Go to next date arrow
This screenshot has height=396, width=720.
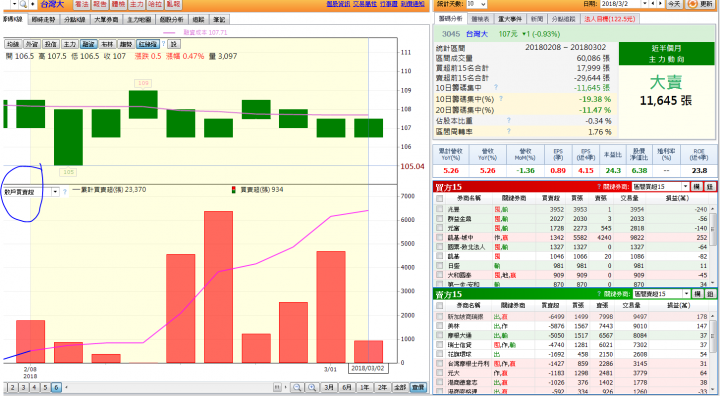(660, 4)
